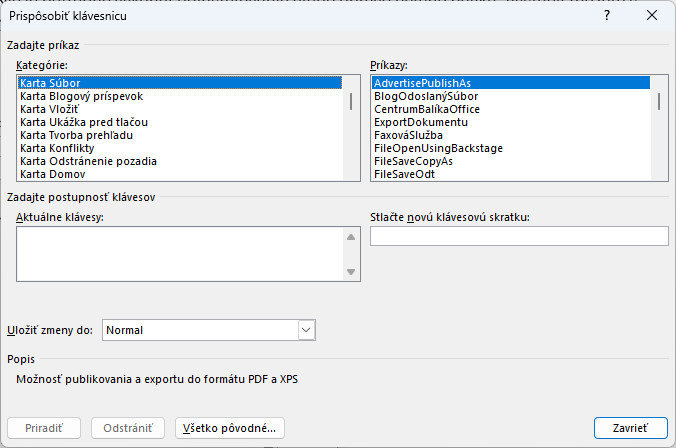Pick 'Karta Konflikty' from categories
The image size is (676, 448).
point(57,148)
